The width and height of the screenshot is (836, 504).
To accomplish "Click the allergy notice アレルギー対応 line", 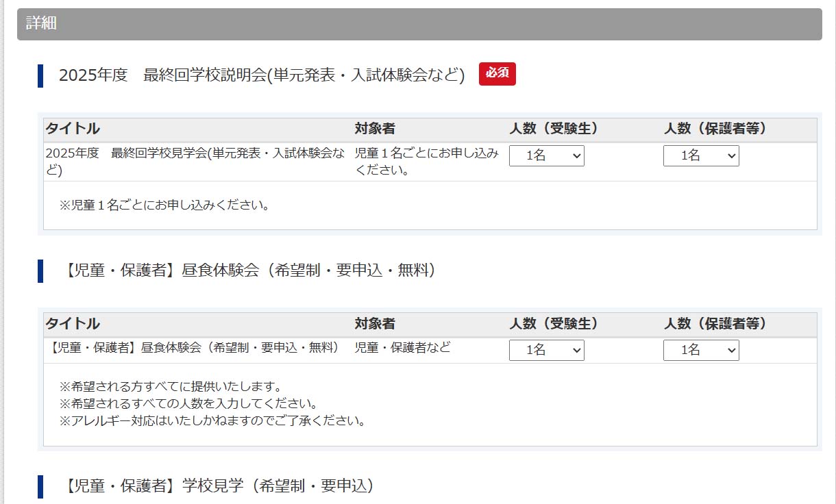I will tap(212, 420).
